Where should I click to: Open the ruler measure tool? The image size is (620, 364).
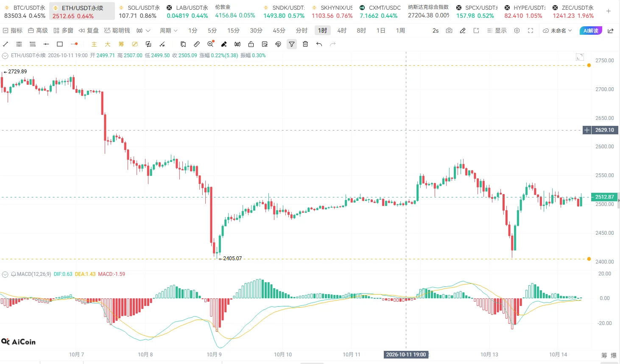pyautogui.click(x=197, y=44)
